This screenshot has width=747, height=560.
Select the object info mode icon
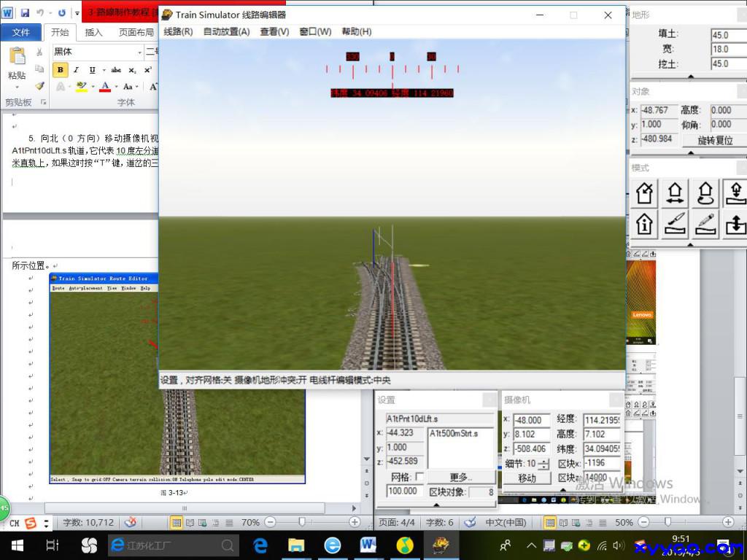coord(644,224)
